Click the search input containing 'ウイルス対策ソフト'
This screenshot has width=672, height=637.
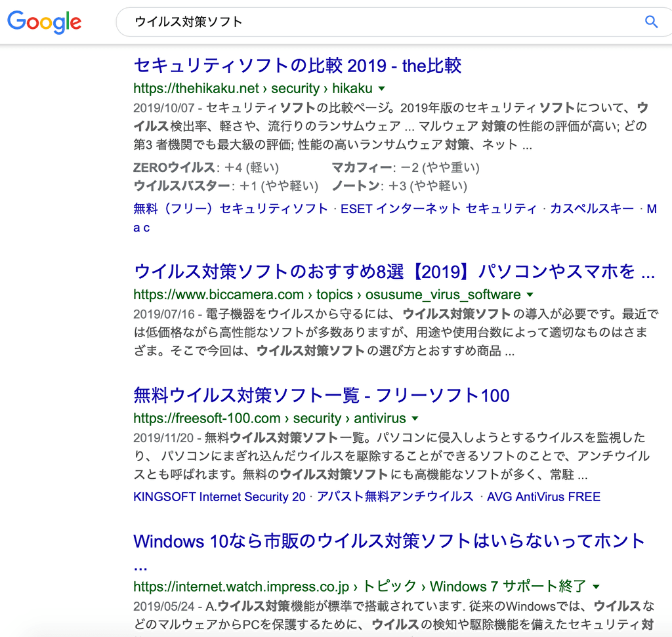262,22
